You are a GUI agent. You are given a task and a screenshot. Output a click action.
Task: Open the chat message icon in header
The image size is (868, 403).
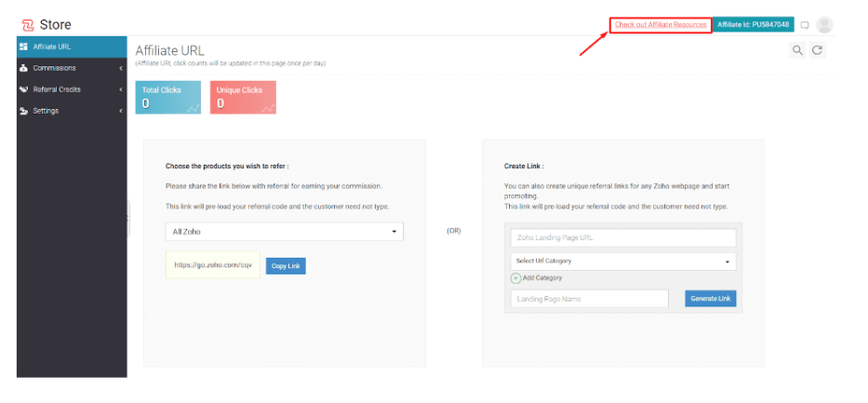(x=805, y=25)
